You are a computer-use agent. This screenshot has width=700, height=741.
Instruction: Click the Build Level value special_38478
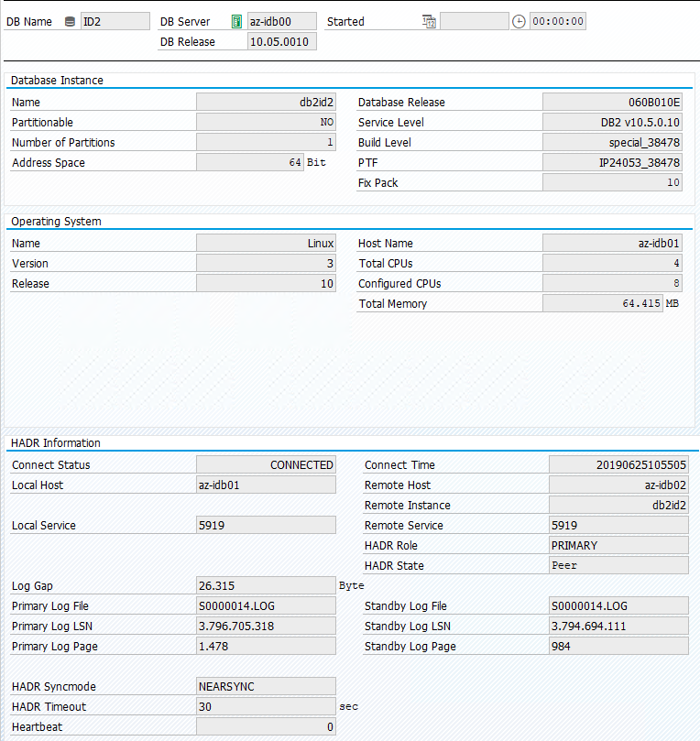(612, 143)
